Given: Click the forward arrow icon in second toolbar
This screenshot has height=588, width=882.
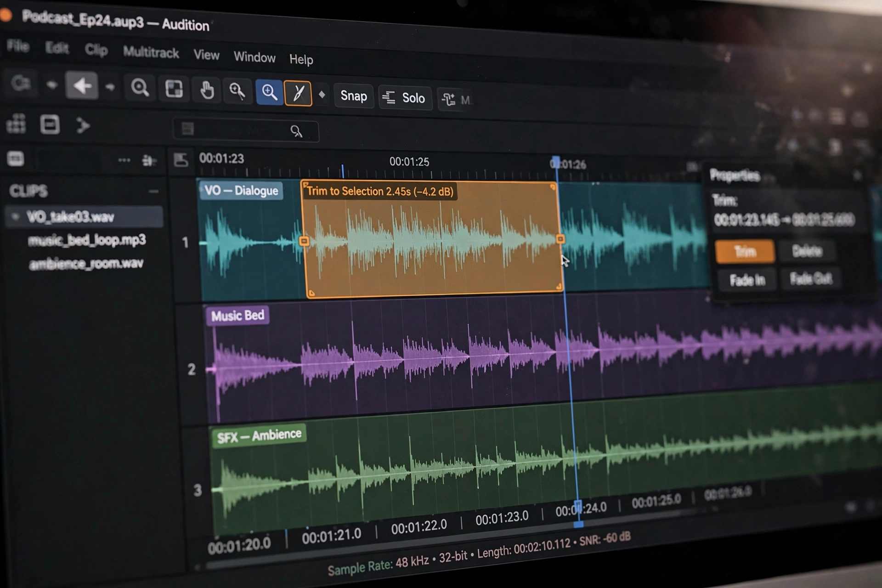Looking at the screenshot, I should tap(83, 125).
